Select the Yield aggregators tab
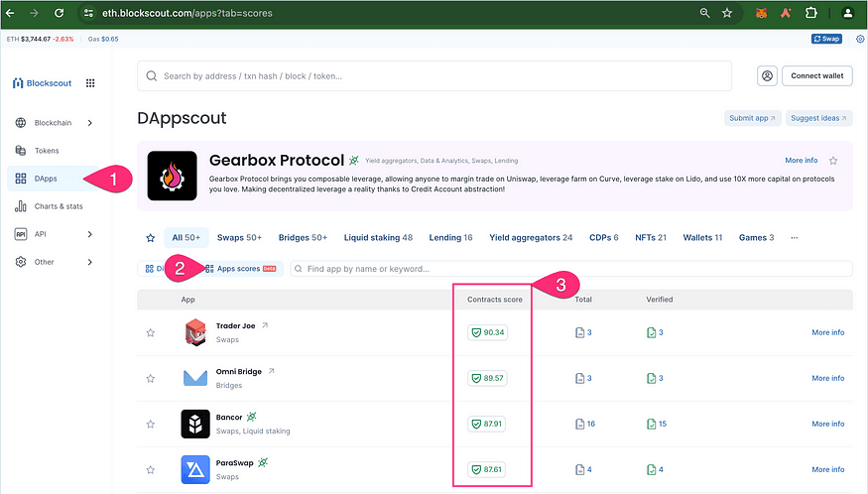This screenshot has height=494, width=868. [531, 238]
